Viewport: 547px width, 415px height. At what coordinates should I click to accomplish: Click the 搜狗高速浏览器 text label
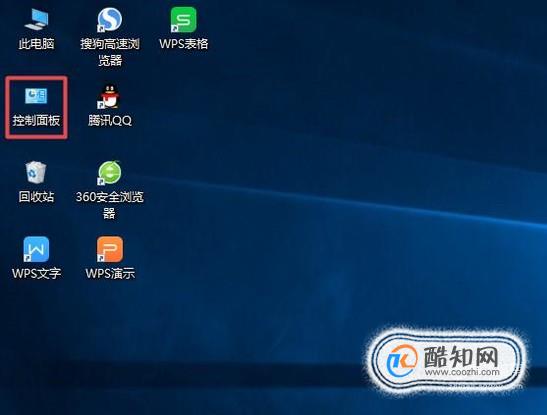pyautogui.click(x=110, y=52)
